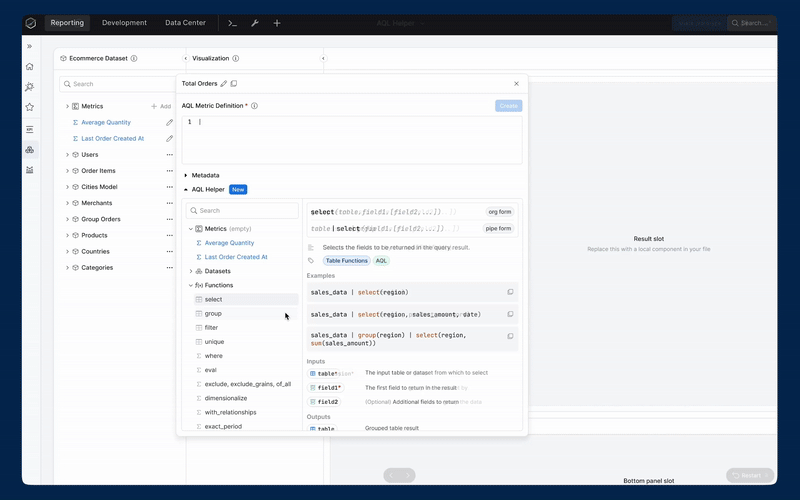The image size is (800, 500).
Task: Open more options for Order Items model
Action: [169, 171]
